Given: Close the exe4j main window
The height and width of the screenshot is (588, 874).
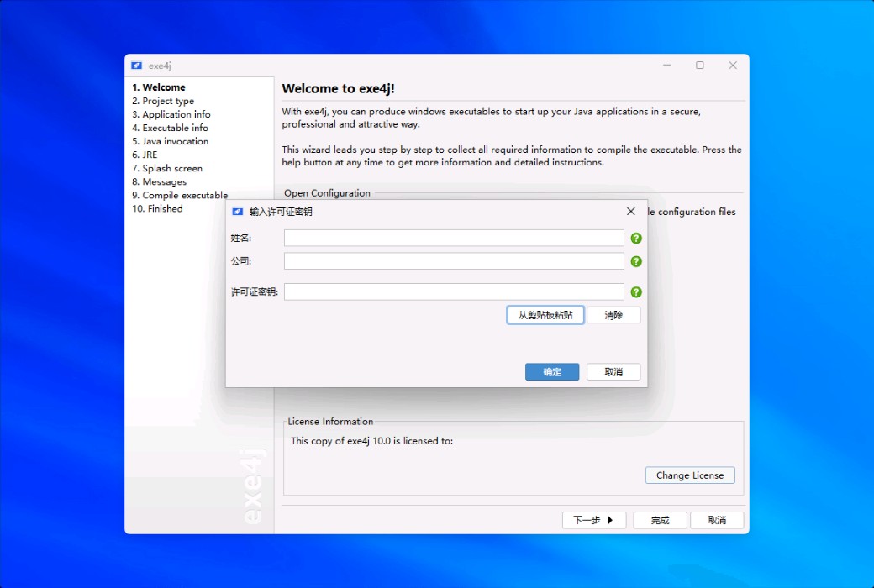Looking at the screenshot, I should [733, 66].
